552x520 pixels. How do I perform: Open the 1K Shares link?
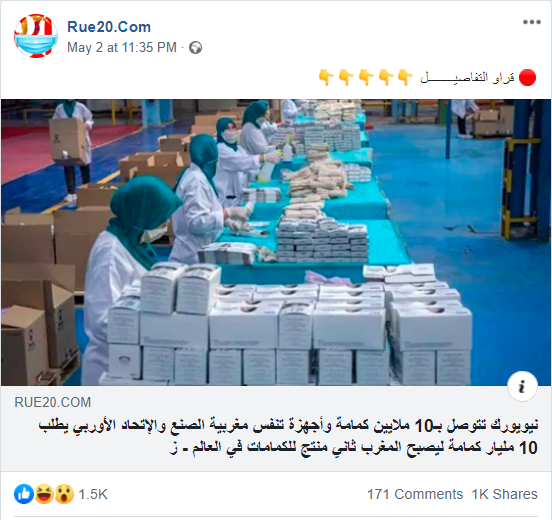[x=504, y=494]
